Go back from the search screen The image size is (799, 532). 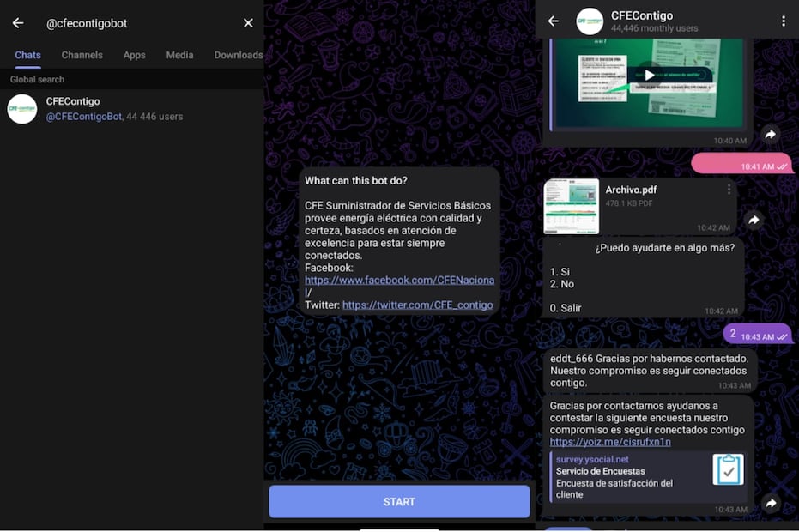18,23
